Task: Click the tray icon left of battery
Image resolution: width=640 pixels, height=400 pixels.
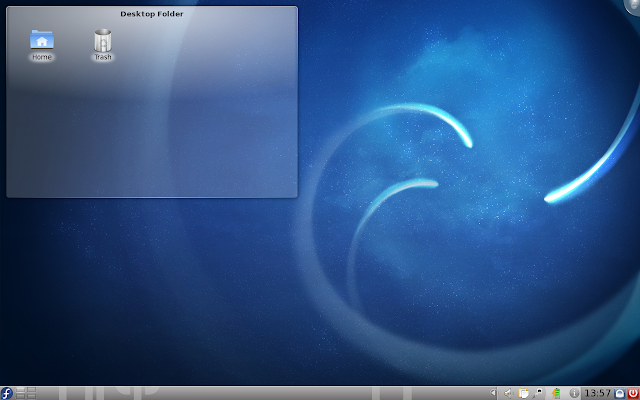Action: point(539,392)
